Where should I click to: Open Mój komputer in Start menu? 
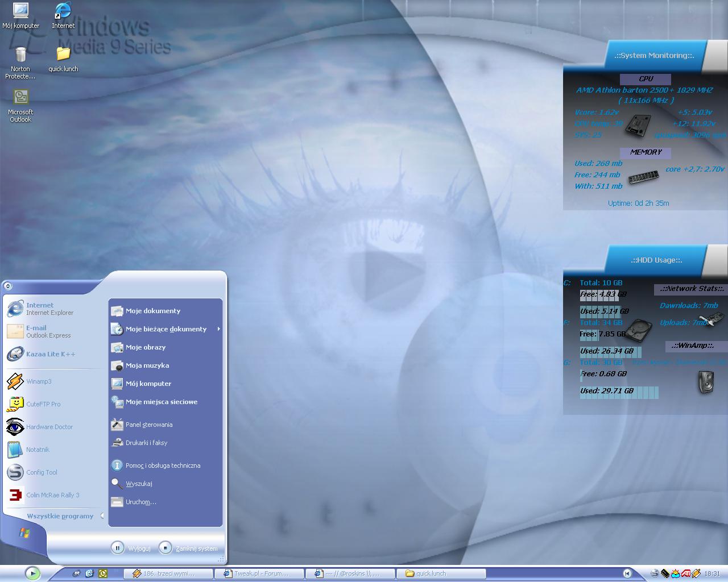(166, 384)
